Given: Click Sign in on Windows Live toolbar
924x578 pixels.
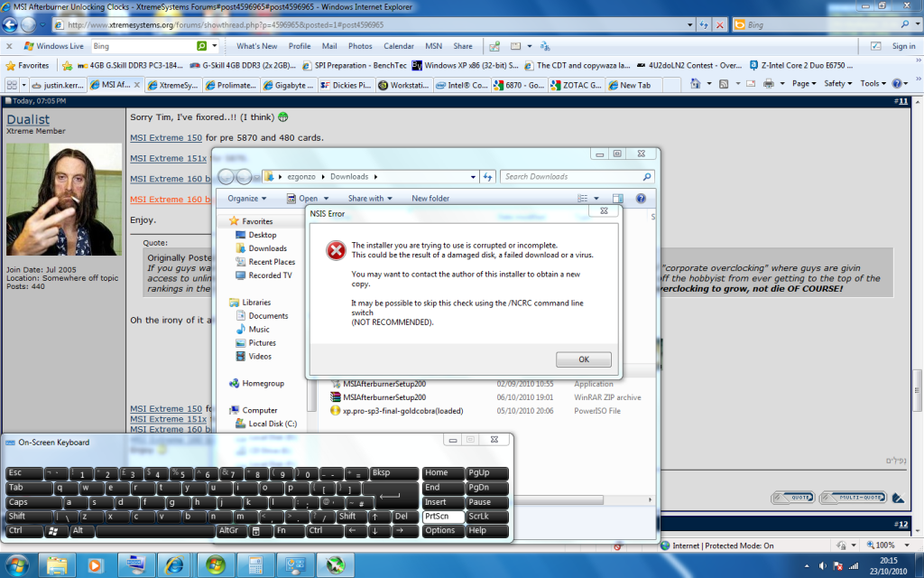Looking at the screenshot, I should (903, 46).
